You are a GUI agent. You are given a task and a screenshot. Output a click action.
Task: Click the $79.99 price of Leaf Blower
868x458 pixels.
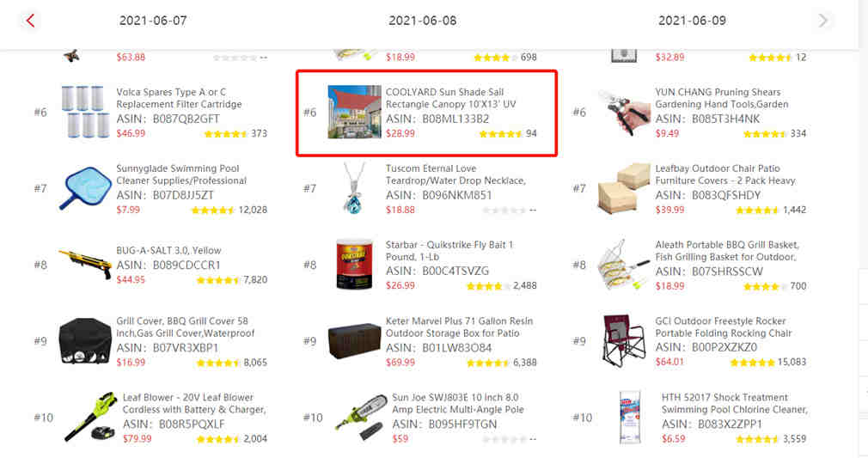point(138,439)
